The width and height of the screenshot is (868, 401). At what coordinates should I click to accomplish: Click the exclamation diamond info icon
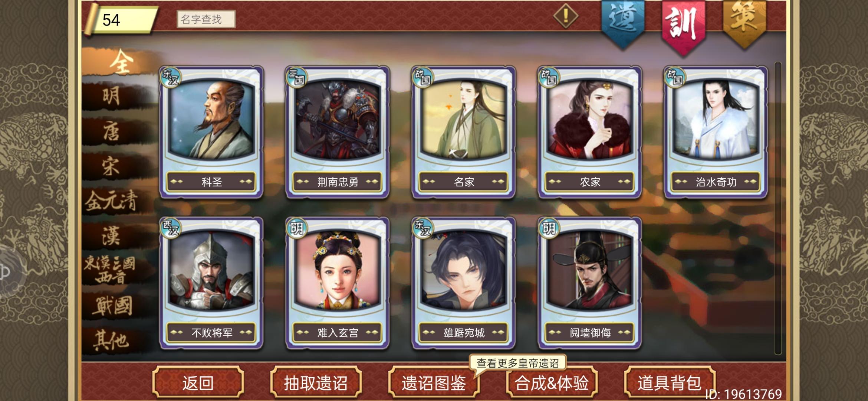click(566, 16)
